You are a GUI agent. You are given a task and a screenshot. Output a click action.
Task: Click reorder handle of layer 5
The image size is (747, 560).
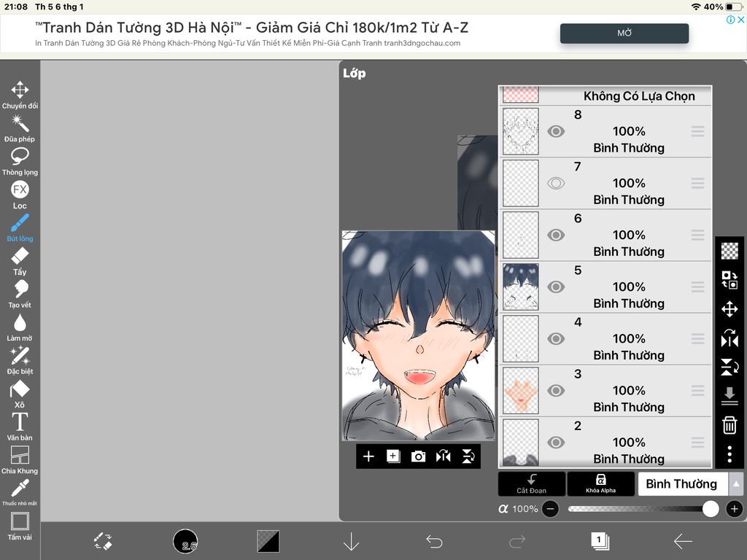tap(697, 287)
